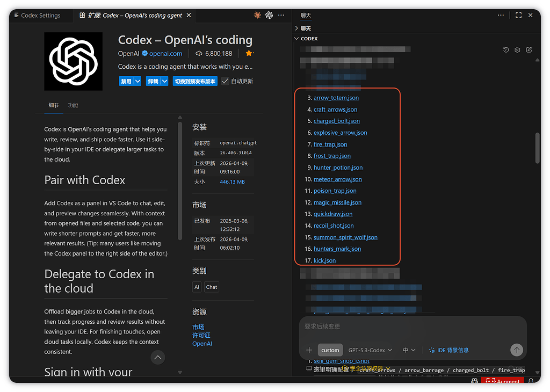Click the install count download icon
The image size is (550, 392).
coord(199,53)
